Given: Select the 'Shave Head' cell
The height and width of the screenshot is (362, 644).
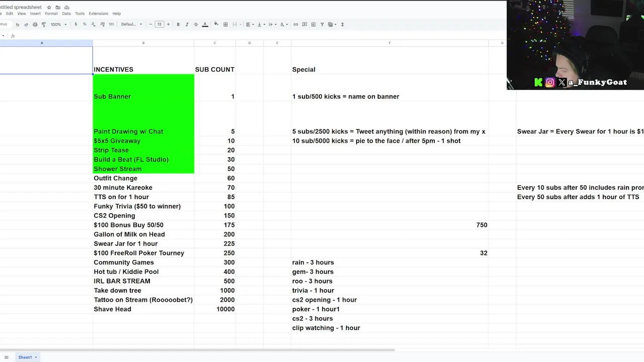Looking at the screenshot, I should (x=143, y=309).
